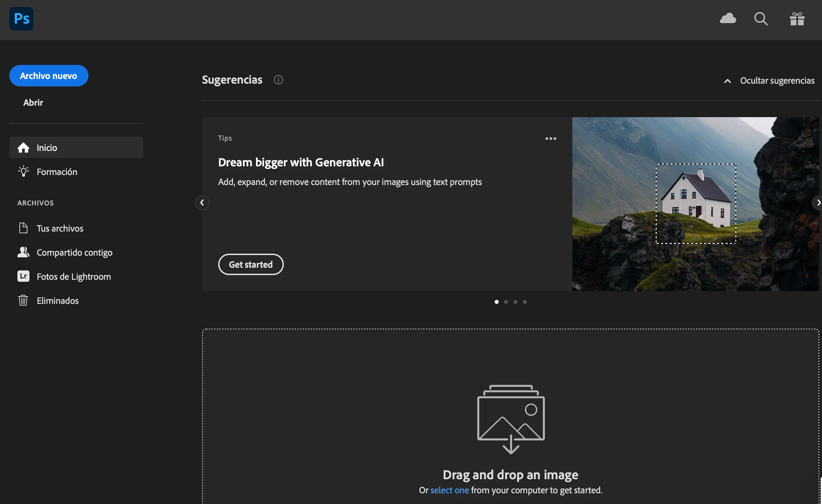Select the fourth carousel pagination dot
Screen dimensions: 822x504
525,302
